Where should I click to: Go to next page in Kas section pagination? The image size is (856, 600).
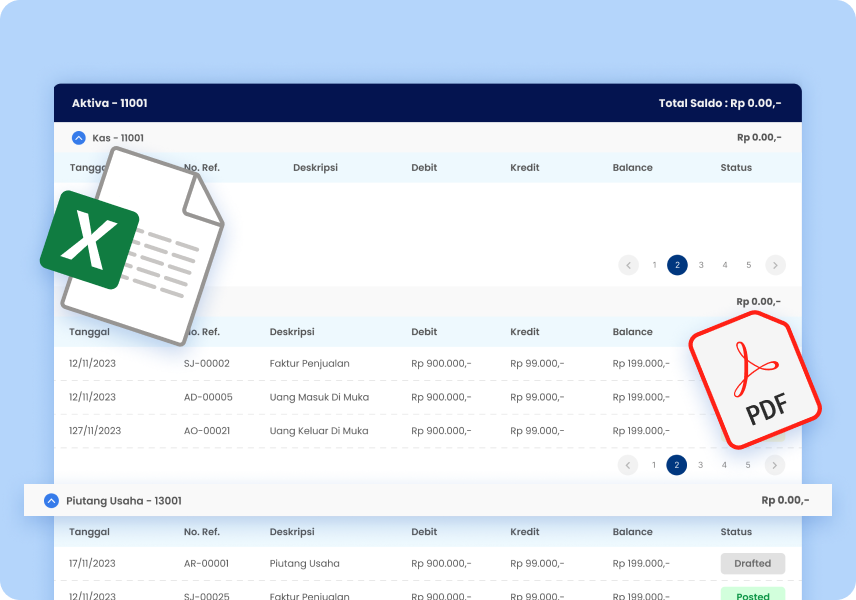coord(775,265)
